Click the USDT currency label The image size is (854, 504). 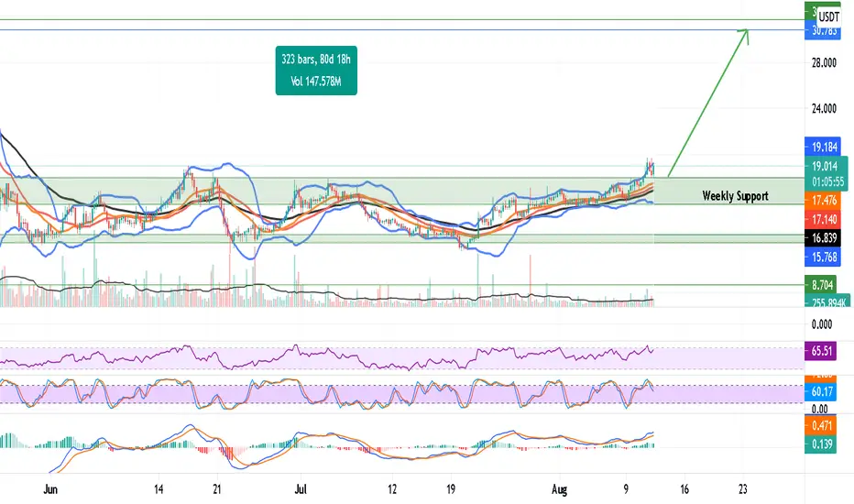point(828,16)
